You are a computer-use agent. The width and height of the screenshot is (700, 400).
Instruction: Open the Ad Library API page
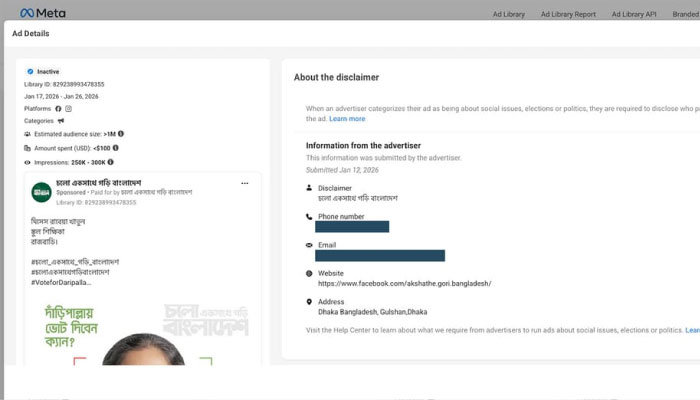coord(634,14)
